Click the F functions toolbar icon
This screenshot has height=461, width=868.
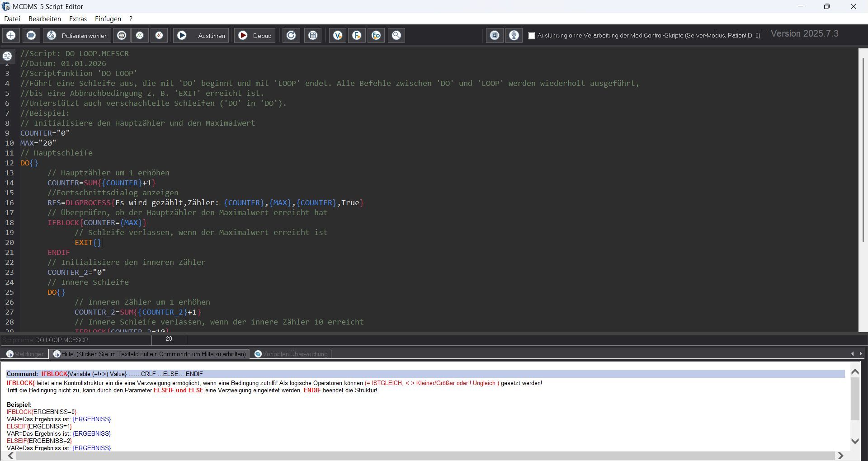tap(357, 35)
